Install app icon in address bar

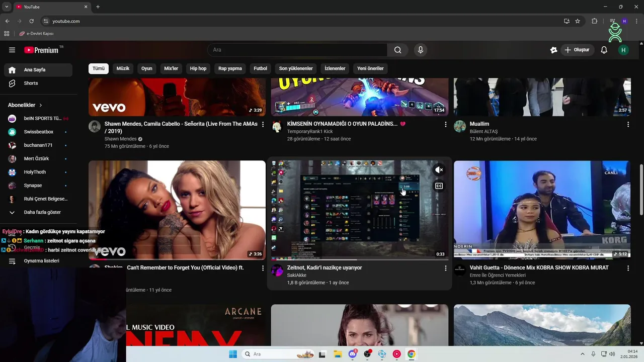tap(567, 21)
